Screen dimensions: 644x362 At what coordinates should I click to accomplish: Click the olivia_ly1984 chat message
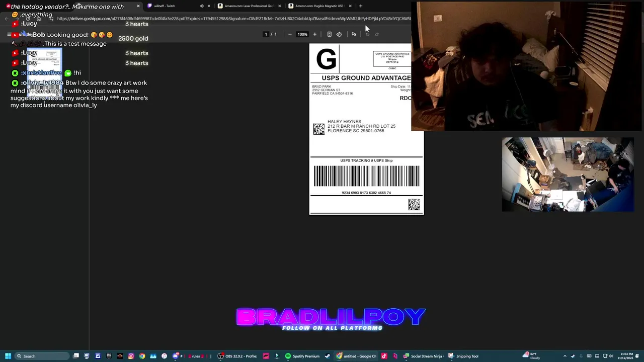pyautogui.click(x=79, y=94)
